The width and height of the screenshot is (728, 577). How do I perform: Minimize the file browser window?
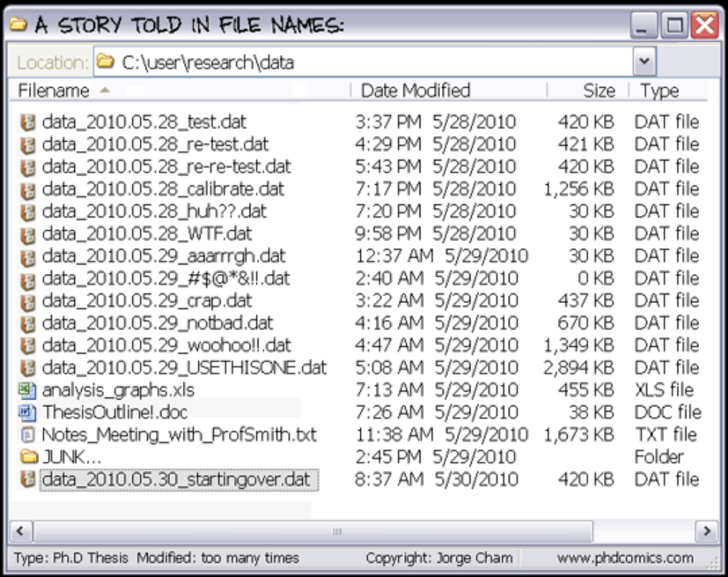pyautogui.click(x=643, y=25)
